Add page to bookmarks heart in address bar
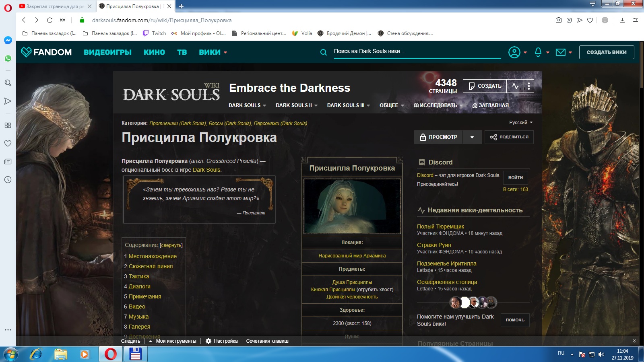 click(590, 20)
